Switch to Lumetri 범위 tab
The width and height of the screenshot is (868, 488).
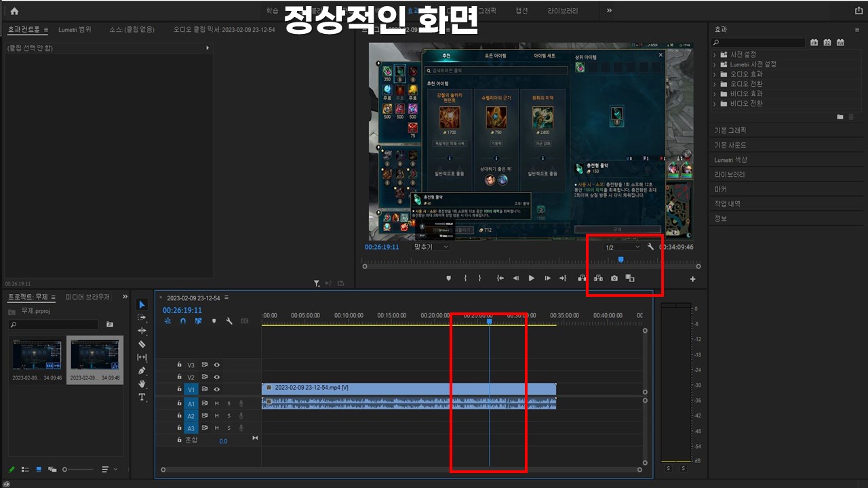(x=75, y=30)
